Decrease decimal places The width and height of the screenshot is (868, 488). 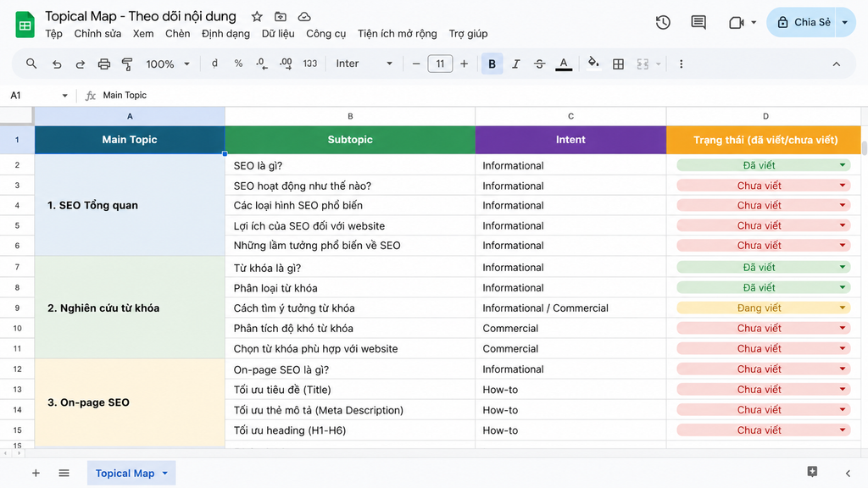tap(262, 64)
